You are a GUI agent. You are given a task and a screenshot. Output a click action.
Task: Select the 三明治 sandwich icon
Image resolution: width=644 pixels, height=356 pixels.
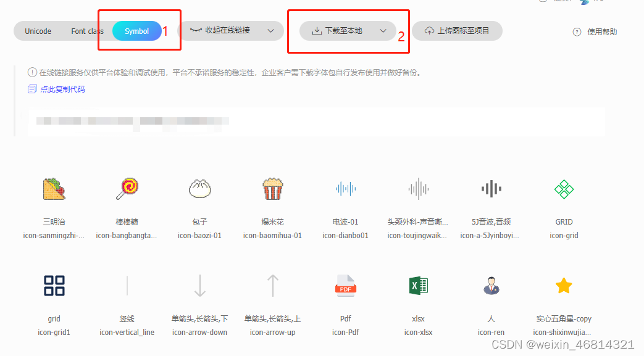(54, 189)
